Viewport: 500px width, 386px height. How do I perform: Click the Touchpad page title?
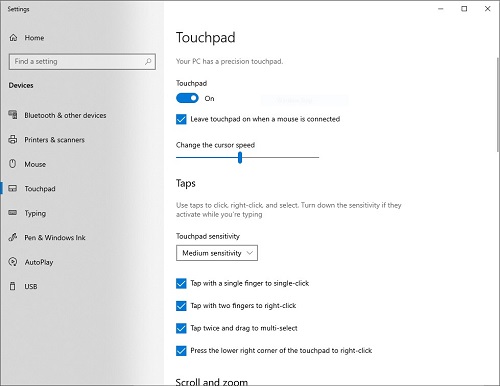tap(205, 37)
